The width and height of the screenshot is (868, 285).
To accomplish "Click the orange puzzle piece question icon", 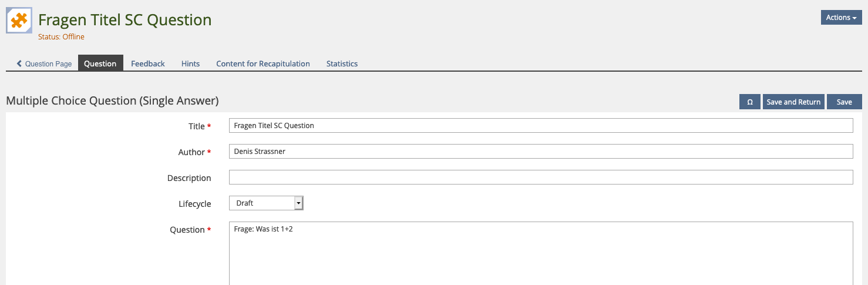I will (x=19, y=21).
